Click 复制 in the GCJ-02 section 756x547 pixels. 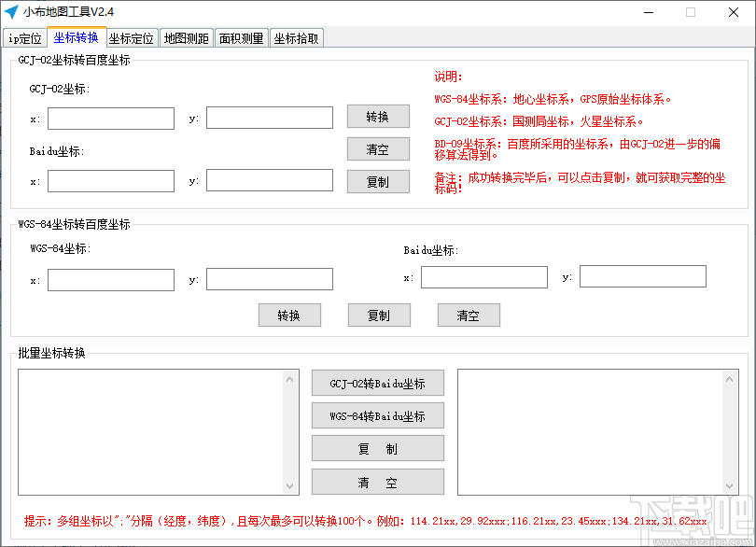click(378, 181)
